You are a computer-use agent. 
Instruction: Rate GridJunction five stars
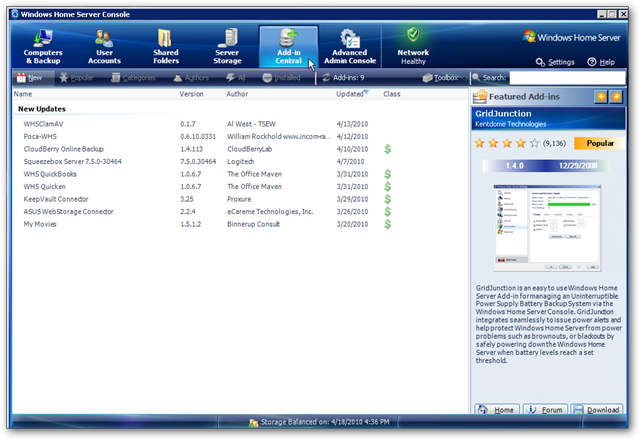click(x=534, y=143)
